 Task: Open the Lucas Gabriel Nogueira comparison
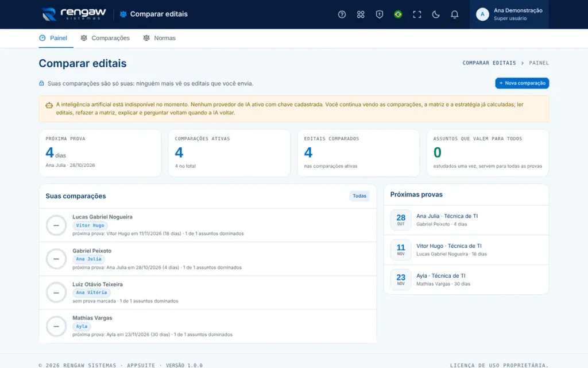tap(208, 225)
